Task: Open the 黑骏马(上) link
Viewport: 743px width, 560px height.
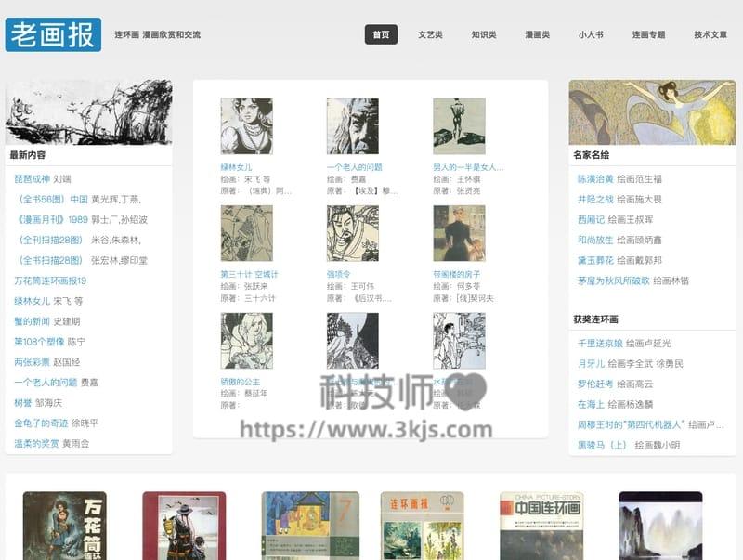Action: coord(602,446)
